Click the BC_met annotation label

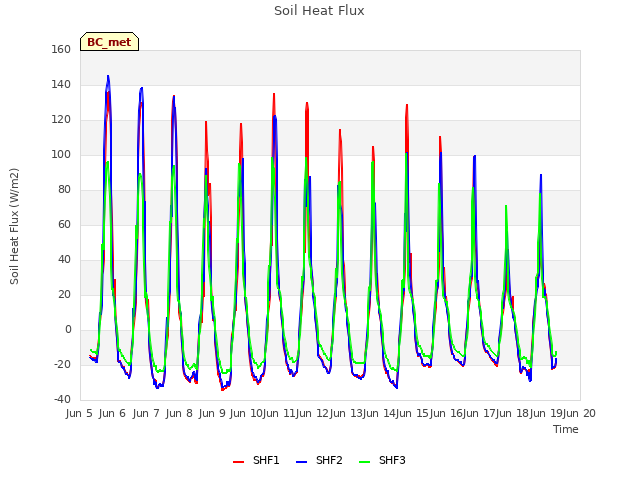point(109,42)
